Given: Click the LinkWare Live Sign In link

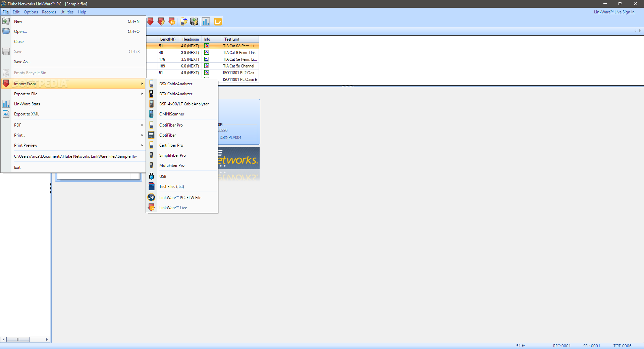Looking at the screenshot, I should (614, 12).
